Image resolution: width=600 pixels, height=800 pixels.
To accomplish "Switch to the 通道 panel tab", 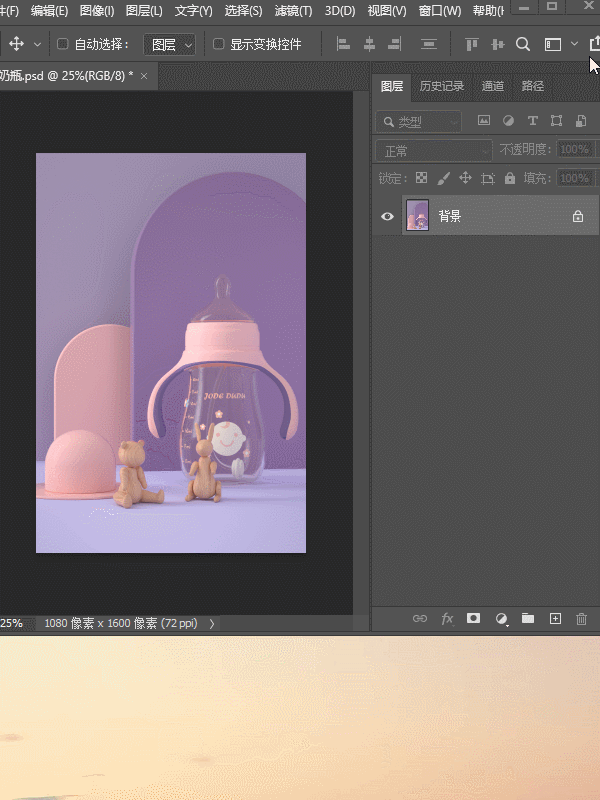I will [x=493, y=86].
